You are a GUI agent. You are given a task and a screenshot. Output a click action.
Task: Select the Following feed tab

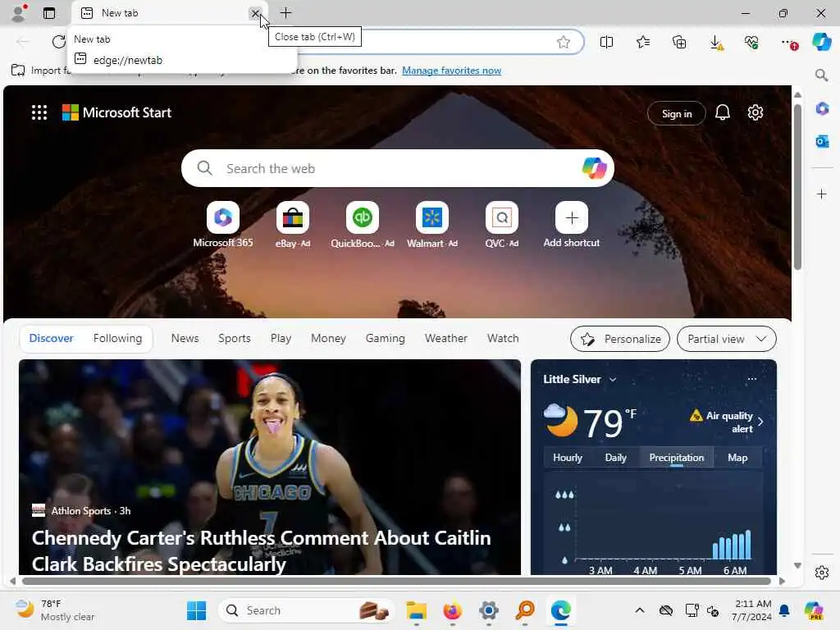click(117, 339)
